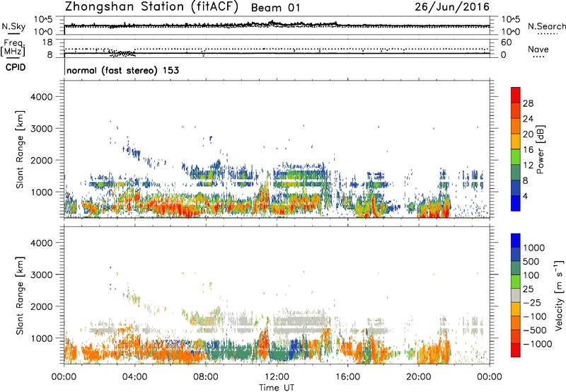Click the '08:00' time tick label
This screenshot has height=392, width=566.
(206, 377)
